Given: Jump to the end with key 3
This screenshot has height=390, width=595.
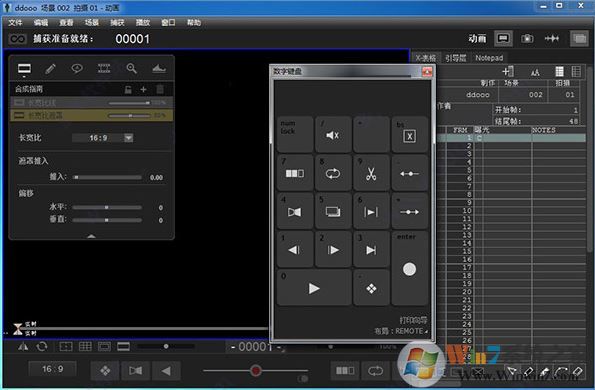Looking at the screenshot, I should pos(371,250).
